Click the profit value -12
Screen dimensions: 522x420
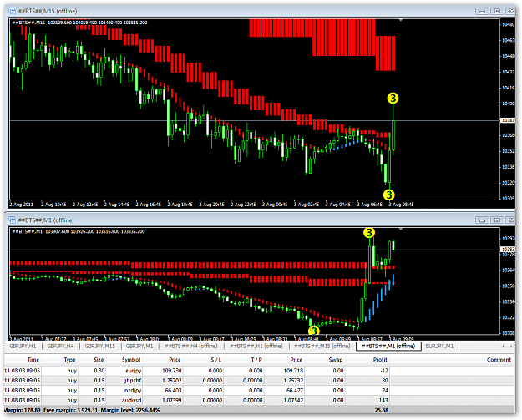pyautogui.click(x=384, y=371)
